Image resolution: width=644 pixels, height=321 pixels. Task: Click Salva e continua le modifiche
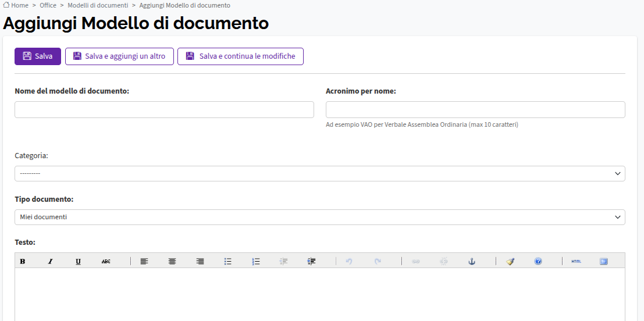240,56
